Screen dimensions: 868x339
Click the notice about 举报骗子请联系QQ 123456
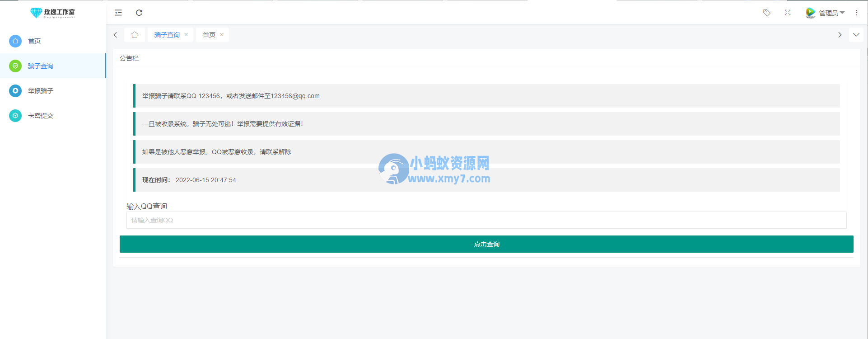tap(486, 96)
